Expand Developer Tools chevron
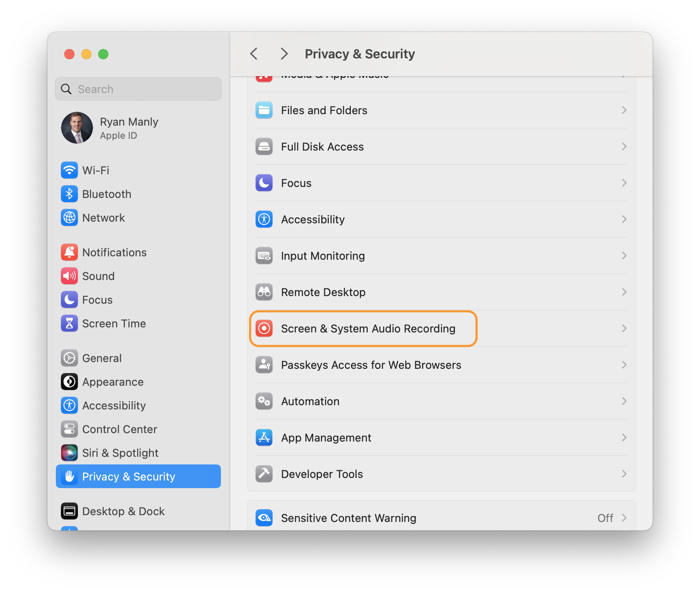Viewport: 700px width, 593px height. (624, 474)
